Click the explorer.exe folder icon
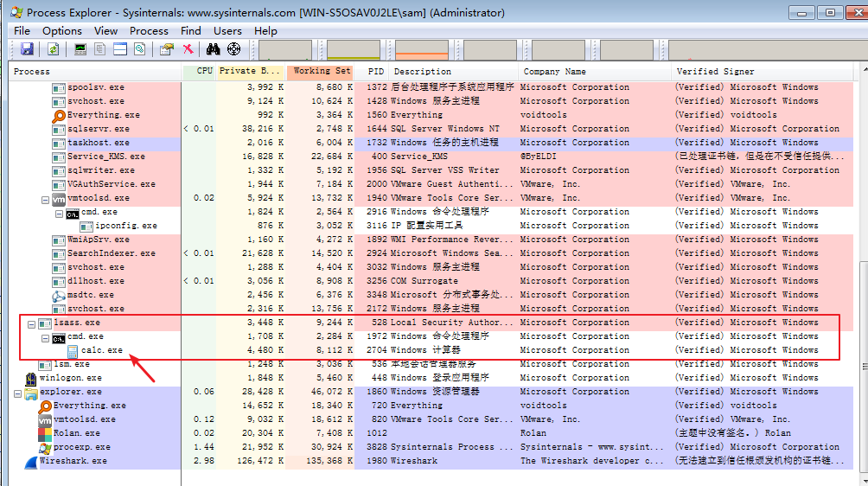The height and width of the screenshot is (486, 868). point(31,393)
